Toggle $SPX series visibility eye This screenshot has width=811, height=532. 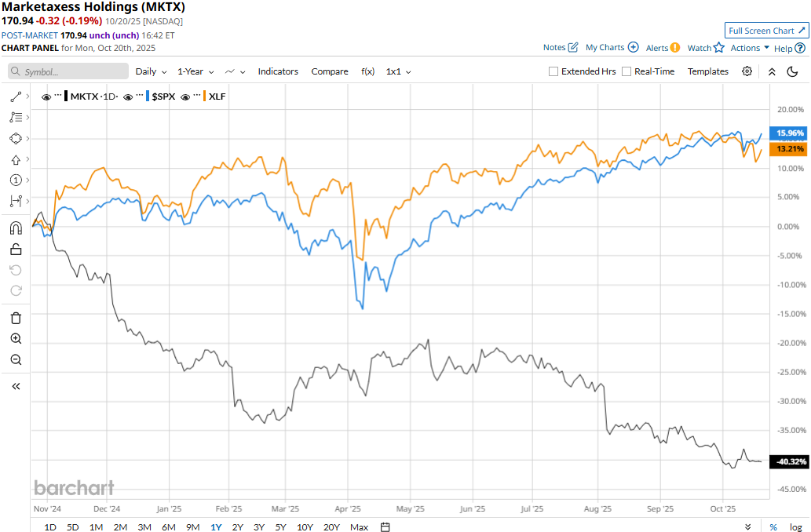(x=128, y=97)
